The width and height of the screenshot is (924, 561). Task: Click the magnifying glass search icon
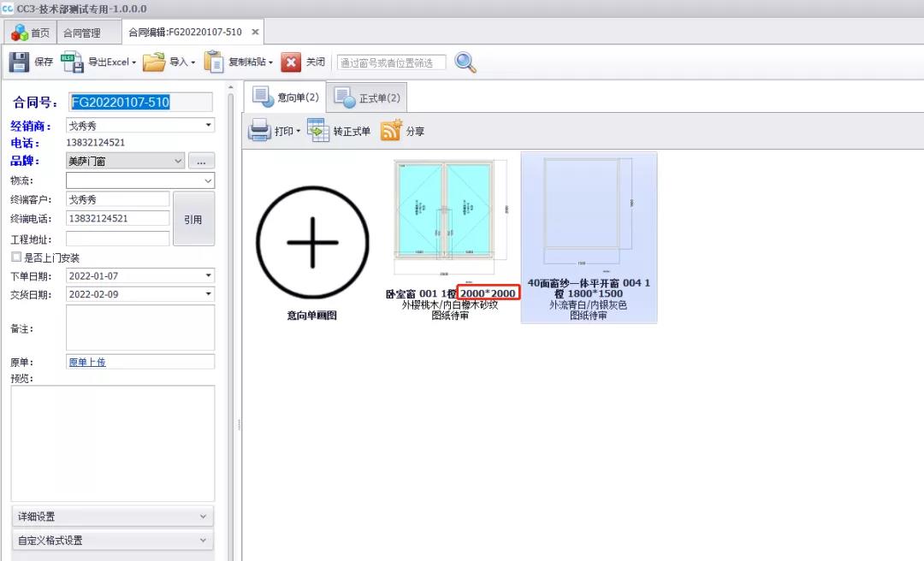click(465, 62)
